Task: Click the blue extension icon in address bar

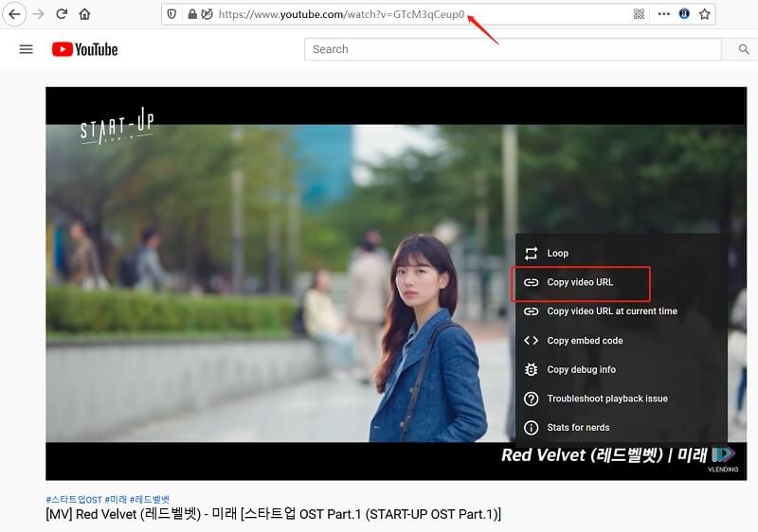Action: pos(684,14)
